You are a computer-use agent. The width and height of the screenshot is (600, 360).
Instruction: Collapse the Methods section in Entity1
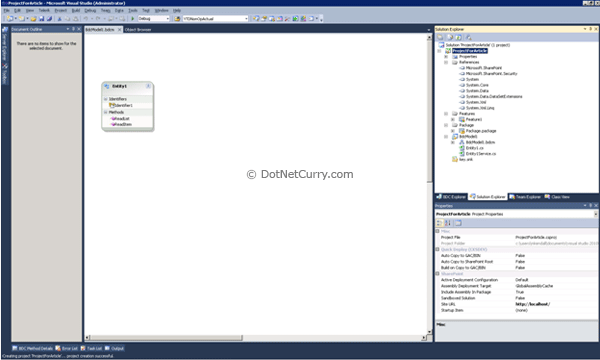[106, 112]
